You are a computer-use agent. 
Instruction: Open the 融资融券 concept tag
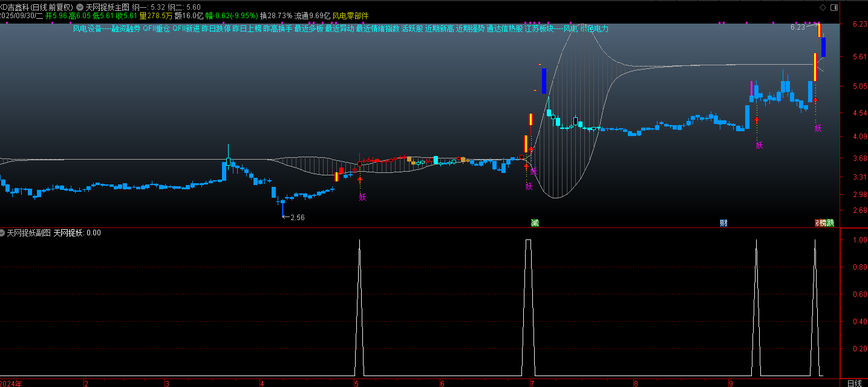(x=126, y=28)
